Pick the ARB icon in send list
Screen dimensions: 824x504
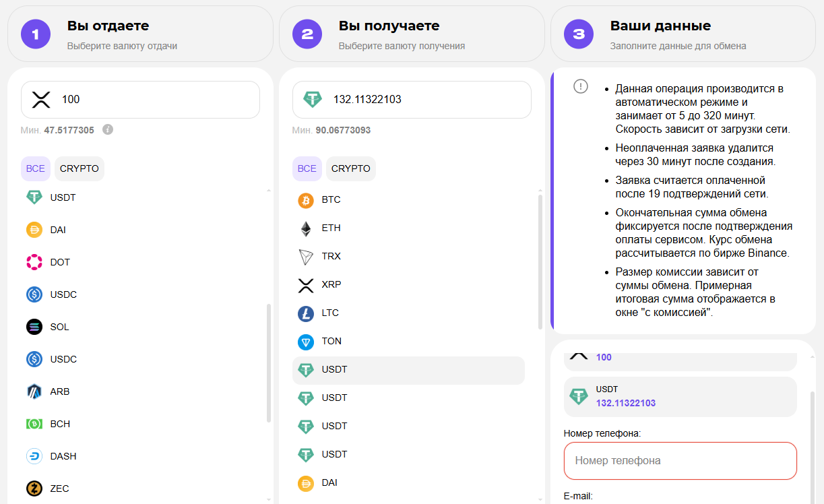(x=34, y=391)
